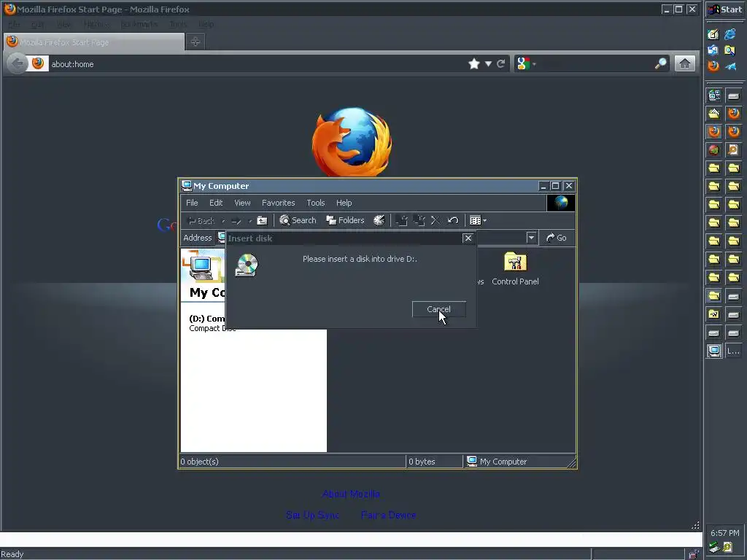Click the Copy To icon in the Explorer toolbar
The image size is (747, 560).
tap(419, 220)
